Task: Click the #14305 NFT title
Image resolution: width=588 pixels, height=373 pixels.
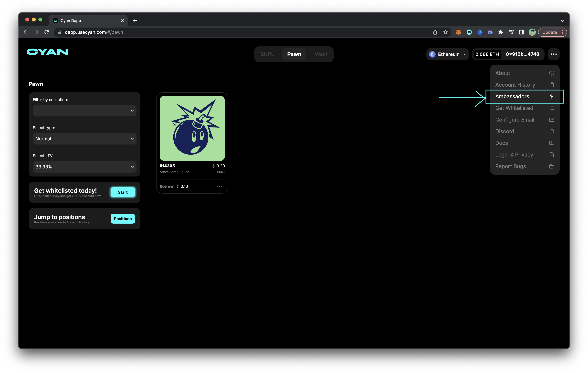Action: [x=167, y=166]
